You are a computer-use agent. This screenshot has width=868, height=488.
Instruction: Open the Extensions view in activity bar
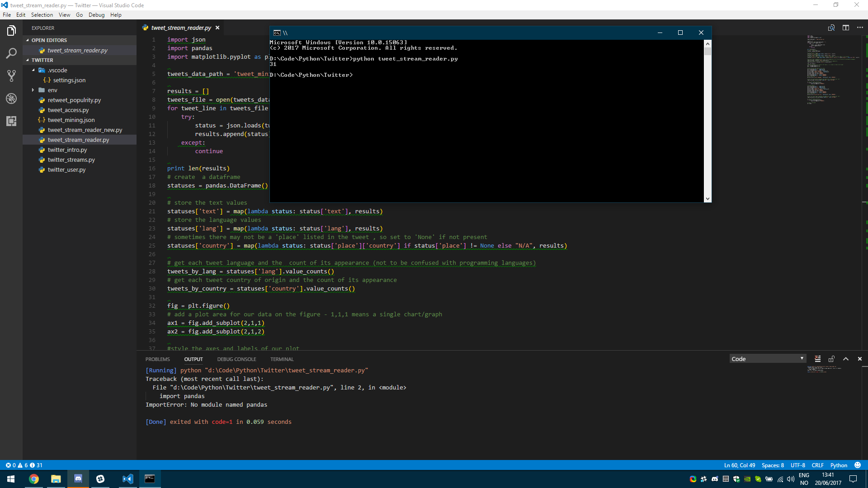(x=11, y=121)
